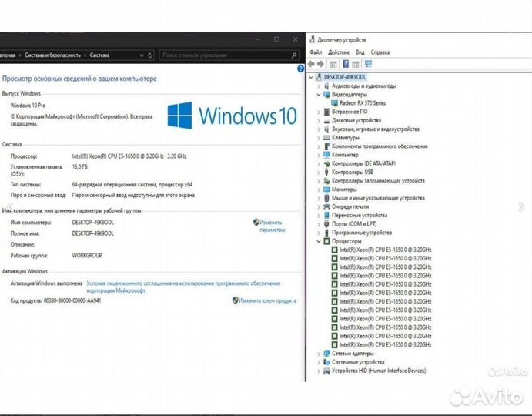532x416 pixels.
Task: Open the address bar history dropdown
Action: (142, 55)
